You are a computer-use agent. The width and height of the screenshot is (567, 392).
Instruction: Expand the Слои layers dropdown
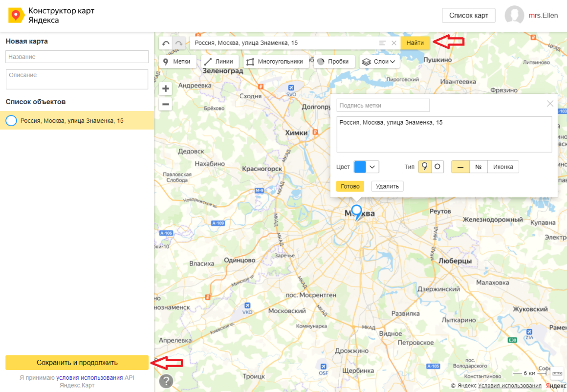[x=379, y=62]
